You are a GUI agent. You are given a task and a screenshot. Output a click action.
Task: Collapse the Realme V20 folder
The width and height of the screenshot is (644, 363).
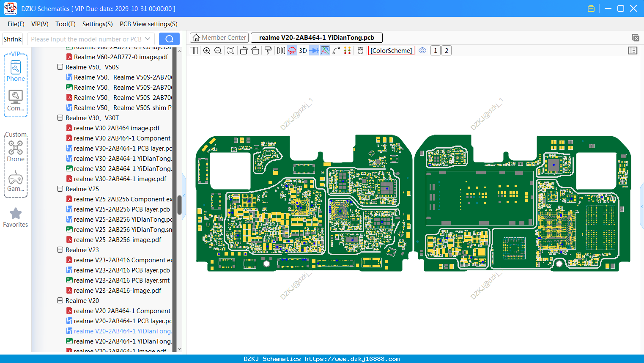coord(60,300)
